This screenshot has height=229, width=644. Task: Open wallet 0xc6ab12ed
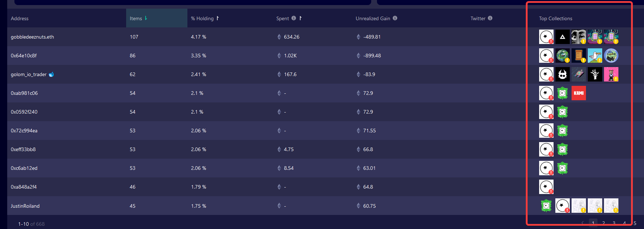24,168
